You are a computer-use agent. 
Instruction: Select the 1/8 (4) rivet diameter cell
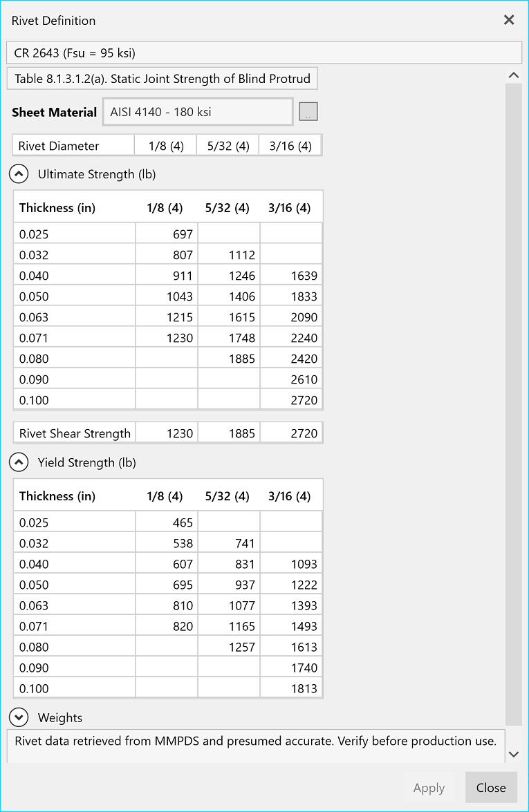166,146
